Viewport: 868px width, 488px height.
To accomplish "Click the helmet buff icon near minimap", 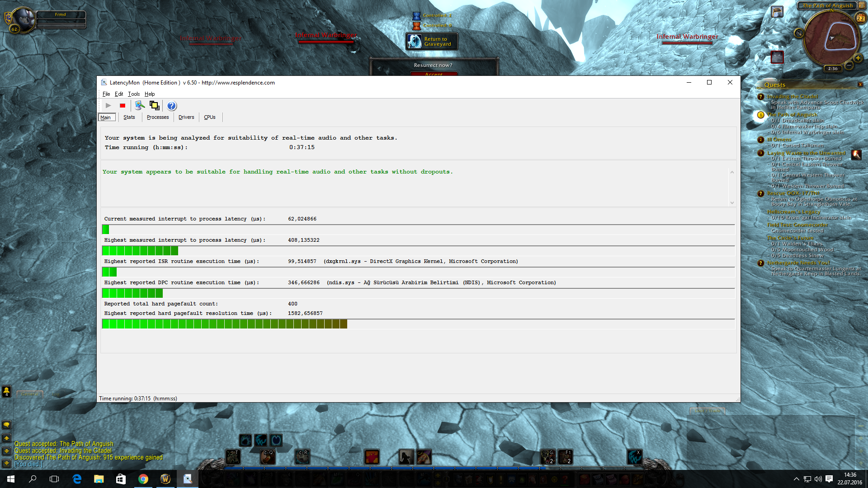I will tap(777, 12).
